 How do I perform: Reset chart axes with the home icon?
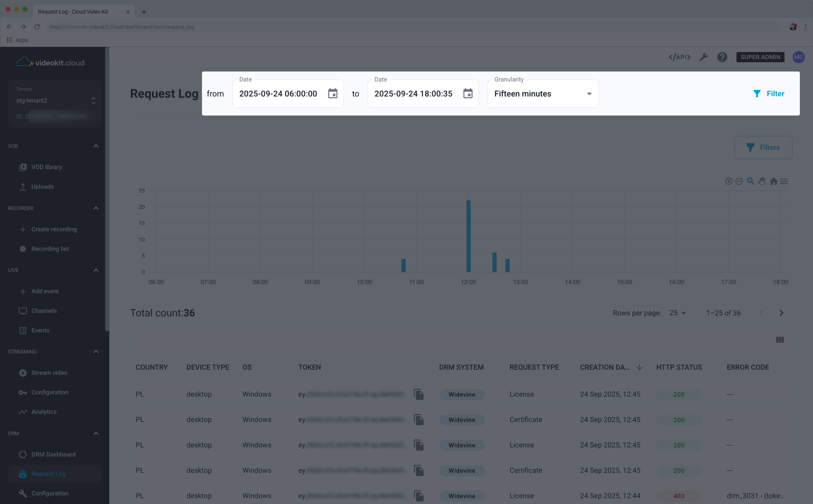point(773,181)
